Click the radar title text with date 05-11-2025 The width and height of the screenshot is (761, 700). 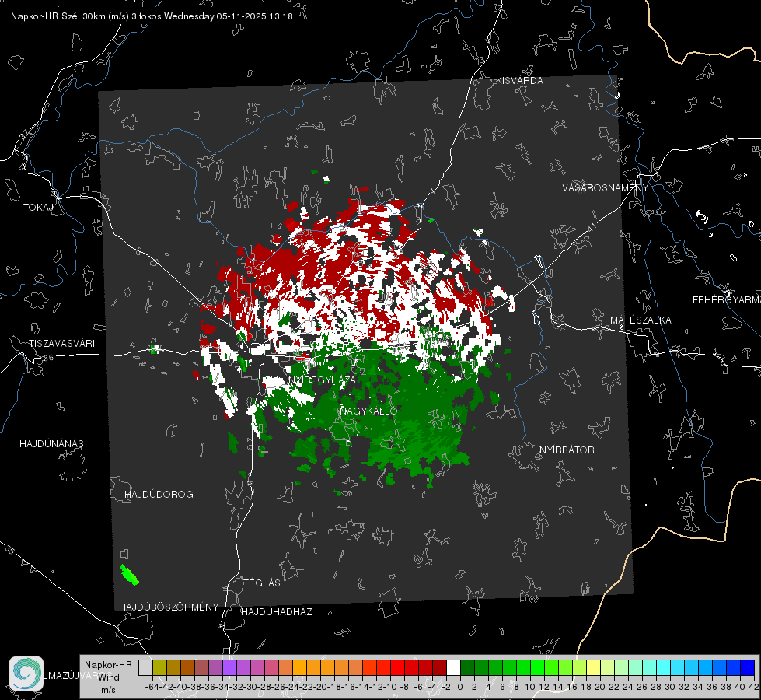click(152, 16)
